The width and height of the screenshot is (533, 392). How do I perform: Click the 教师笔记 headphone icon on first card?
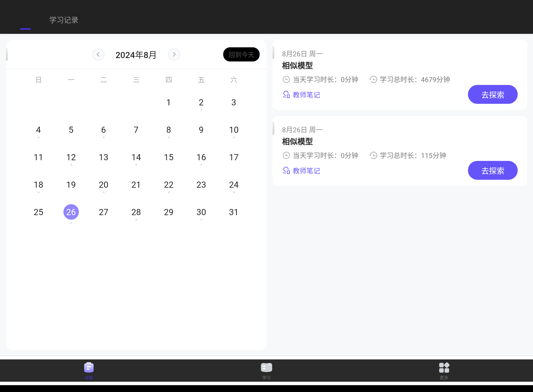pos(286,95)
